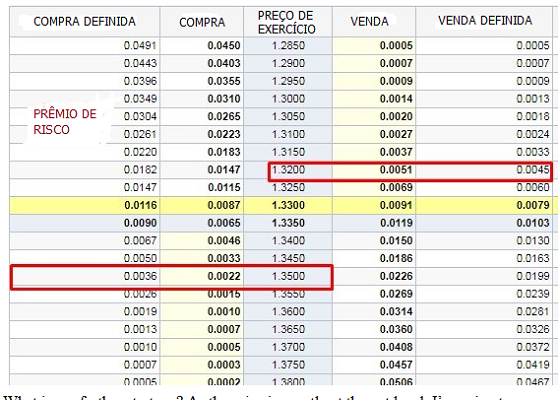Image resolution: width=559 pixels, height=400 pixels.
Task: Click the COMPRA DEFINIDA column header
Action: click(84, 22)
